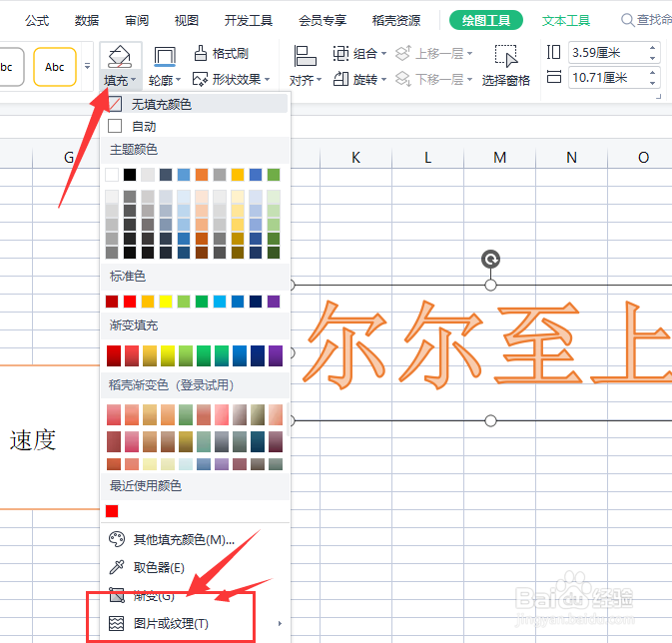The image size is (672, 643).
Task: Click Send Backward (下移一层) icon
Action: (403, 79)
